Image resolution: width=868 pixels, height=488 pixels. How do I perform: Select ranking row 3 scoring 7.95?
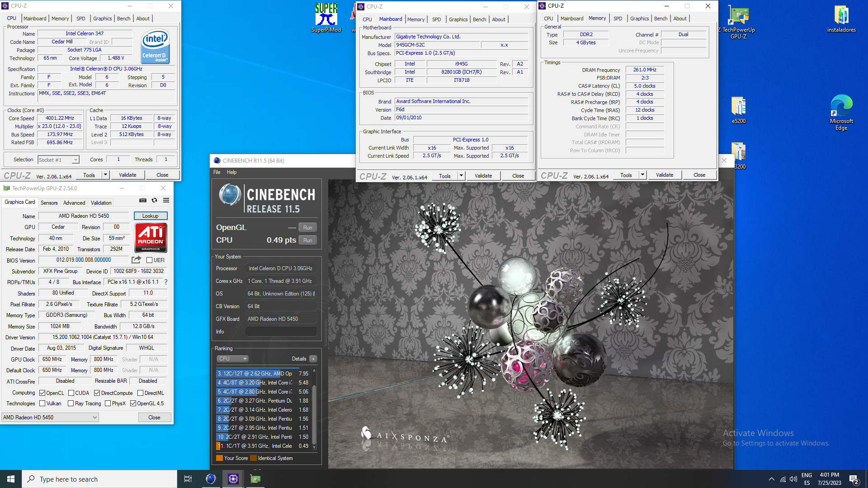tap(263, 374)
